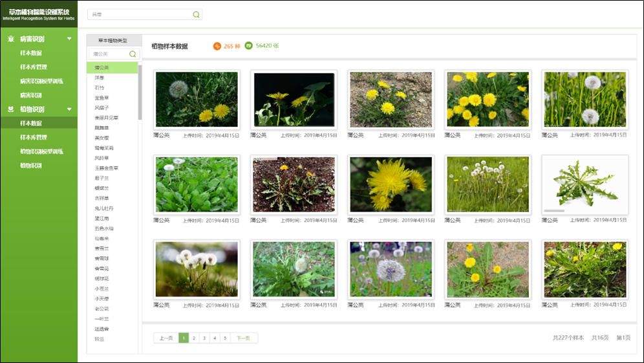Open 植物识别模型训练 in the sidebar

click(x=41, y=151)
